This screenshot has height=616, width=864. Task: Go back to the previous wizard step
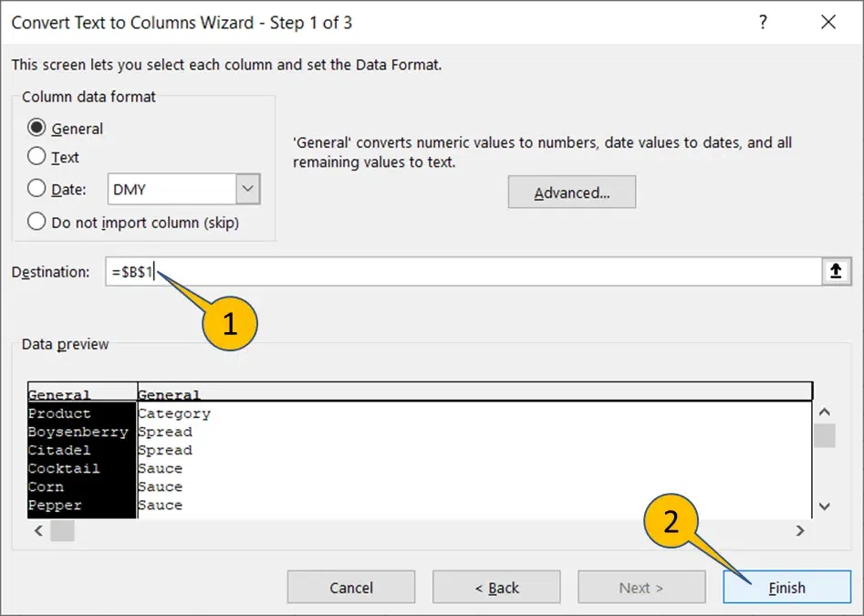496,587
